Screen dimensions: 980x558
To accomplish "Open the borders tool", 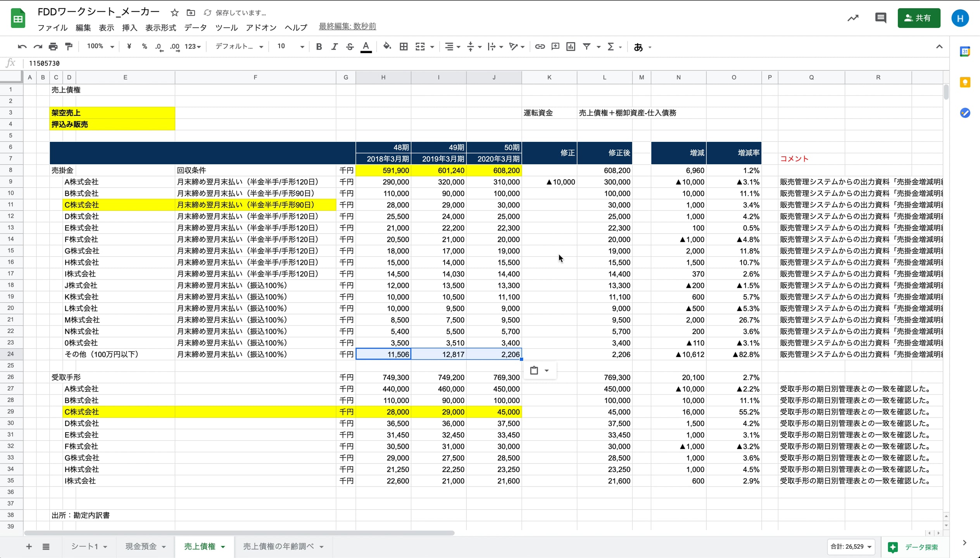I will pyautogui.click(x=404, y=46).
